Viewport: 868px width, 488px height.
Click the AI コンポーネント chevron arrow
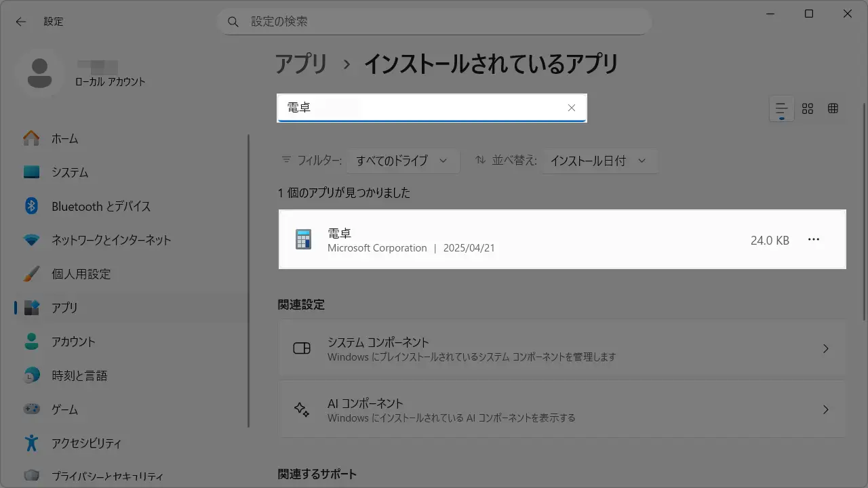(x=825, y=409)
